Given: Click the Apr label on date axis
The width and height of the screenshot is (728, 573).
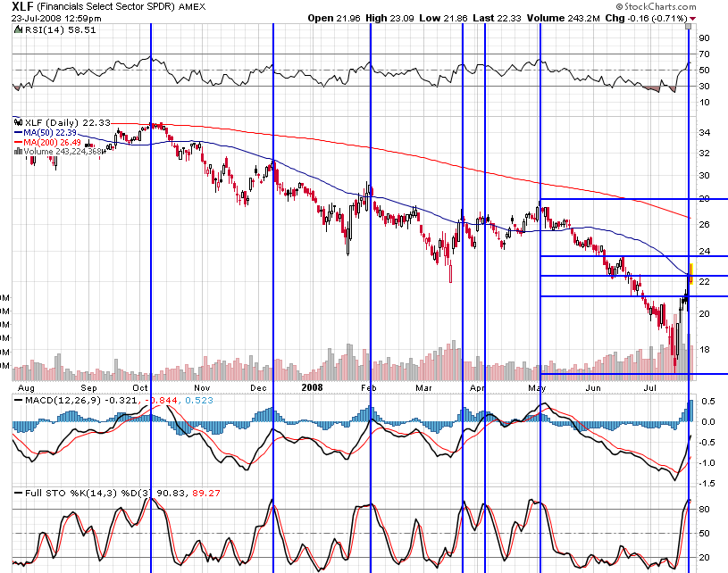Looking at the screenshot, I should (477, 388).
